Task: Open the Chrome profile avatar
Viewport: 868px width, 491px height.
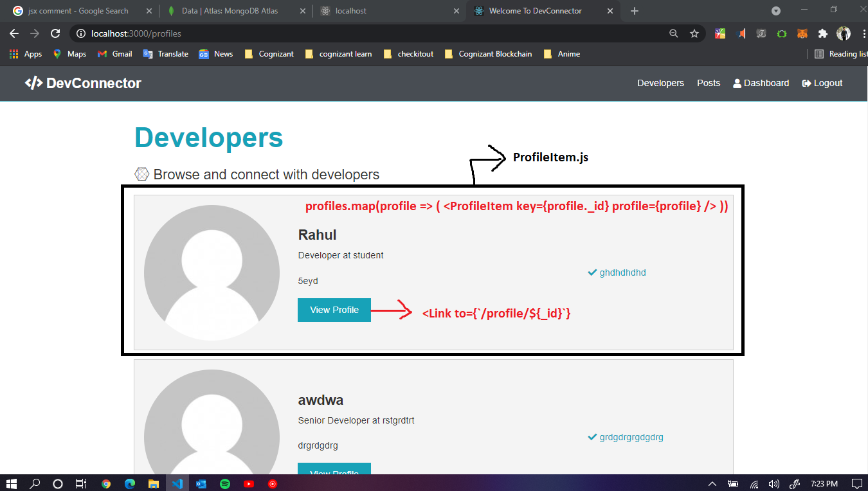Action: pos(844,33)
